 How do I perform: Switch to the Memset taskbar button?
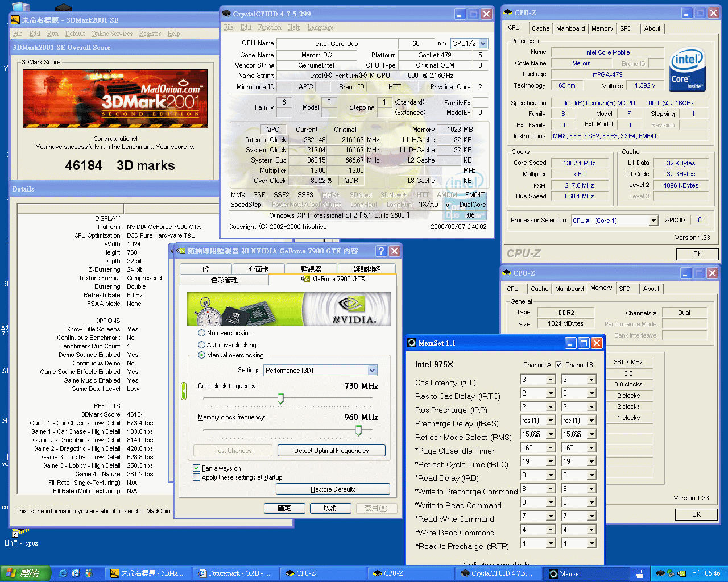point(586,573)
